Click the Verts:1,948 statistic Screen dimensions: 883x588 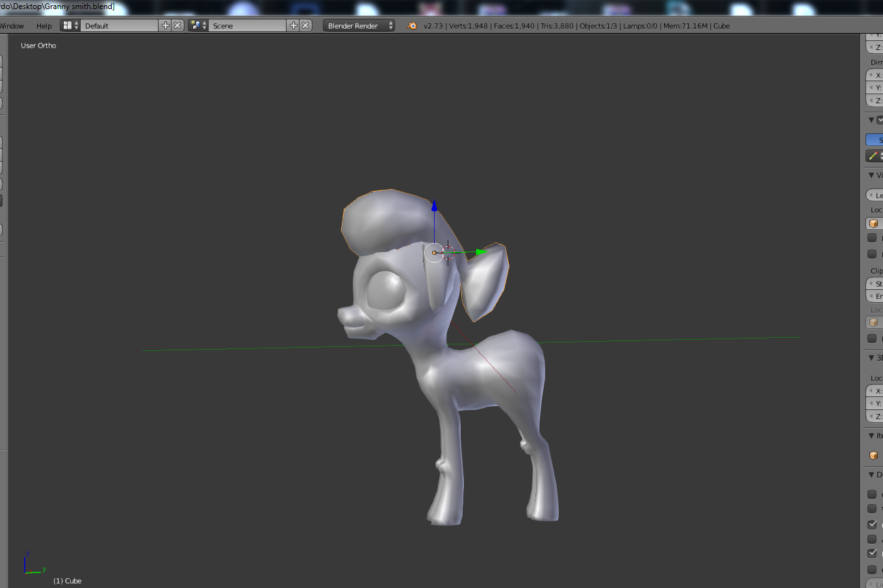[x=468, y=26]
